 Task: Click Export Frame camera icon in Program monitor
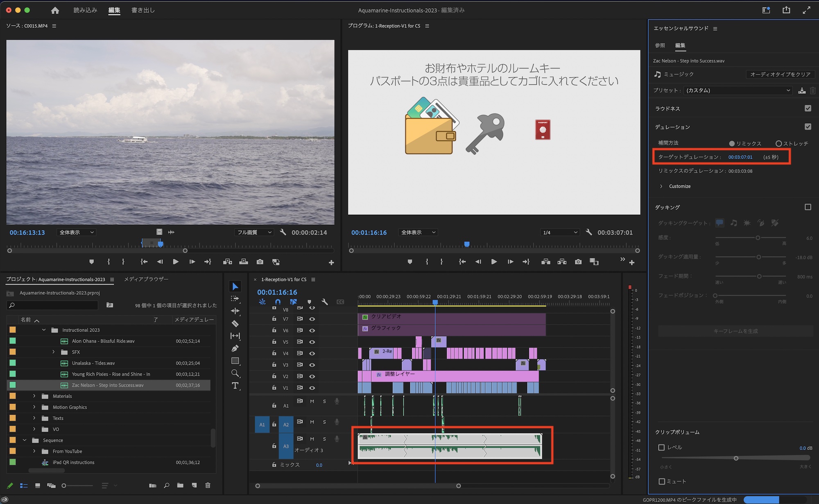pos(578,262)
